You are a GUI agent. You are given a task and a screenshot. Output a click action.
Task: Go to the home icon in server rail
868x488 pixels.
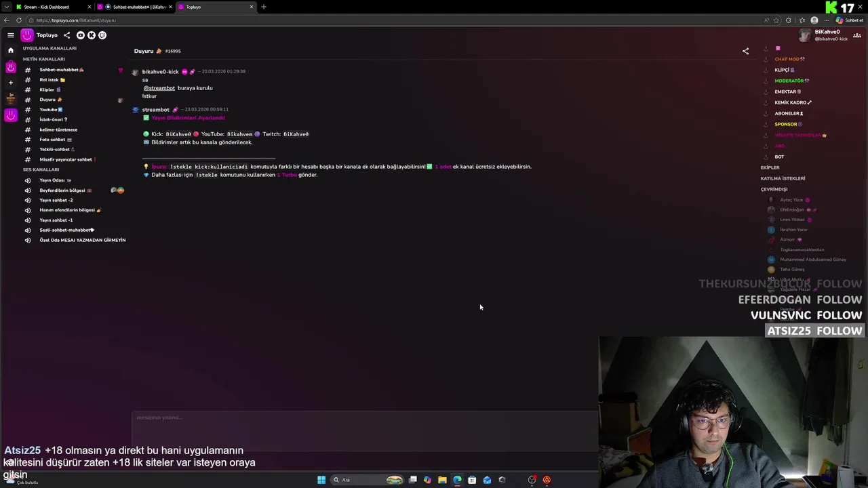10,50
